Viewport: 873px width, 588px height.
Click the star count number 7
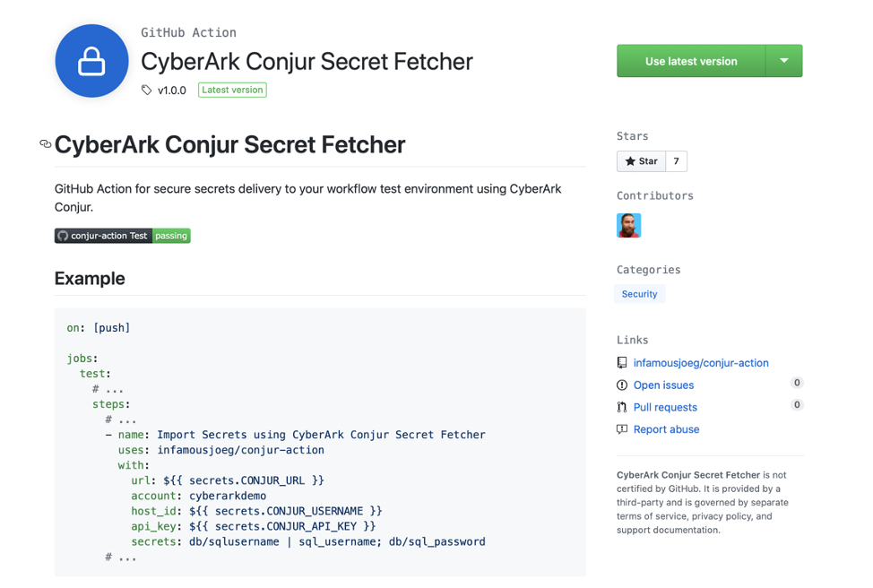pyautogui.click(x=677, y=161)
